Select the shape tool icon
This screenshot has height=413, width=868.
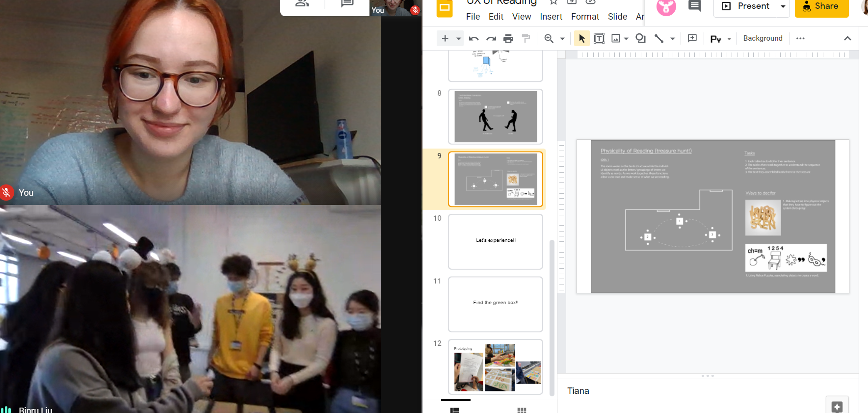click(x=641, y=38)
